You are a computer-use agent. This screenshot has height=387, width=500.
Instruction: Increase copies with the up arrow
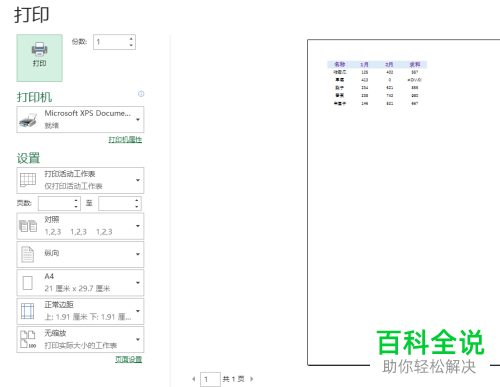pos(131,39)
